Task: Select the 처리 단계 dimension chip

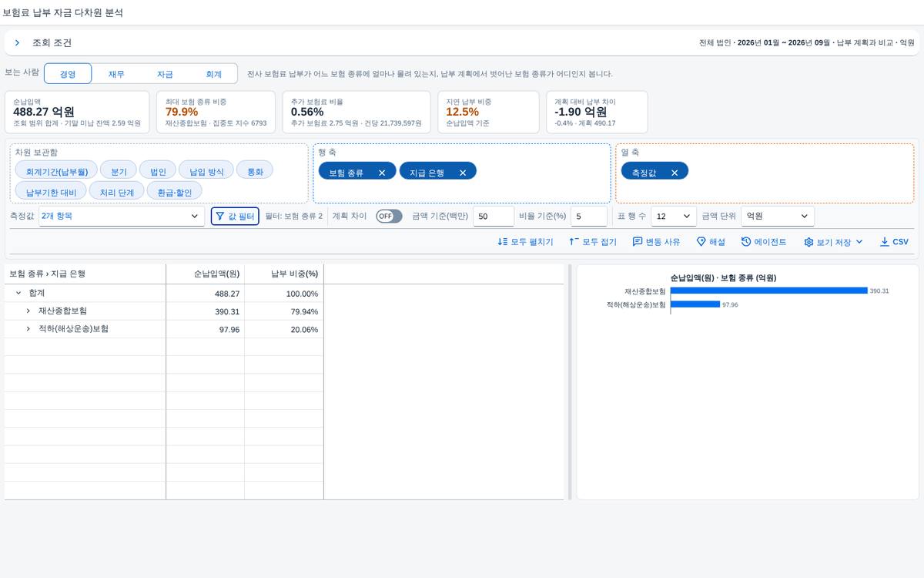Action: tap(117, 192)
